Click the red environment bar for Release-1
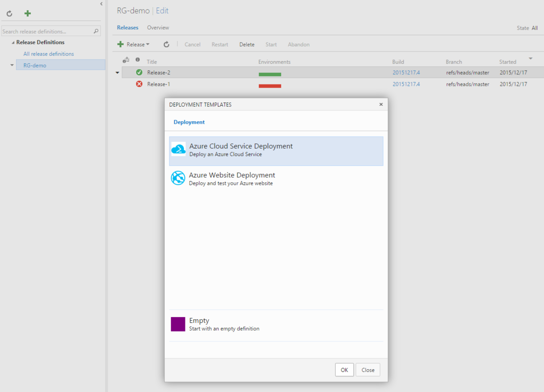Viewport: 544px width, 392px height. [270, 86]
